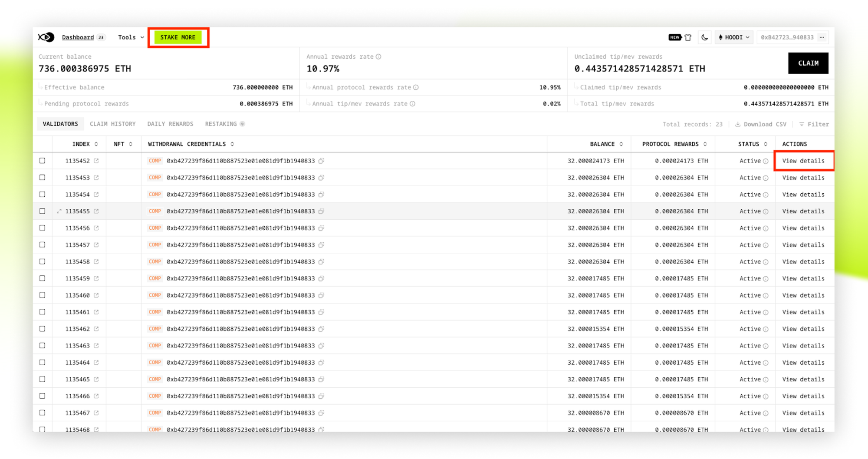Open the DAILY REWARDS tab
The width and height of the screenshot is (868, 459).
coord(170,124)
